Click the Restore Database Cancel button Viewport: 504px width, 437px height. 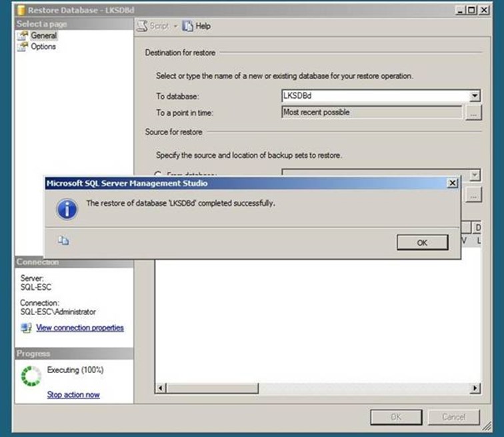[453, 417]
